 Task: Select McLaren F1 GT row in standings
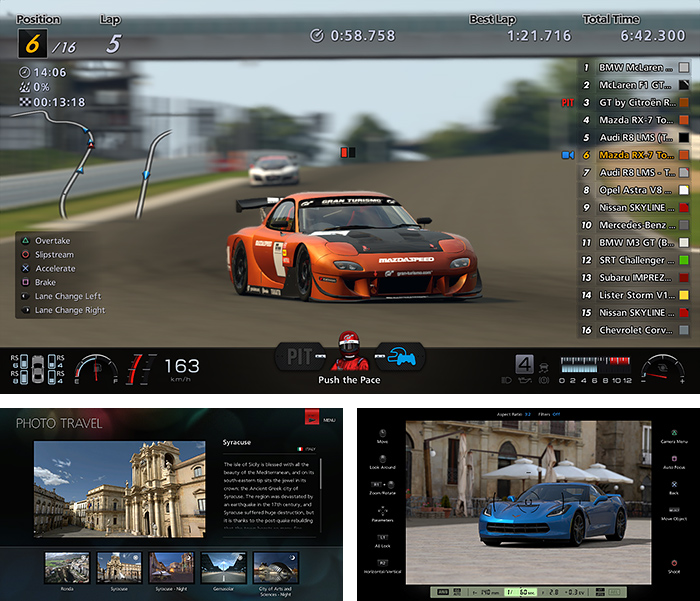tap(634, 85)
